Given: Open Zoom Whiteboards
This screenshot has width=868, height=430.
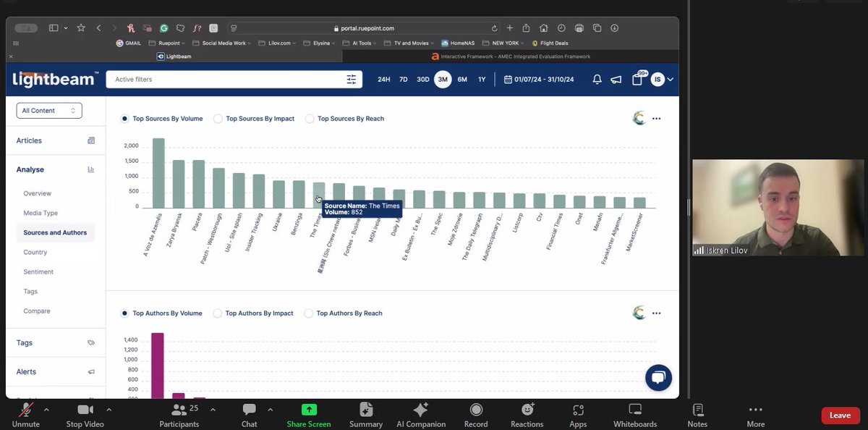Looking at the screenshot, I should [x=635, y=415].
